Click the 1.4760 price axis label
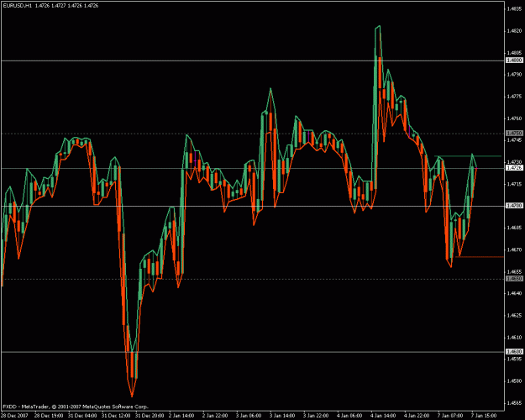This screenshot has width=525, height=420. tap(514, 118)
